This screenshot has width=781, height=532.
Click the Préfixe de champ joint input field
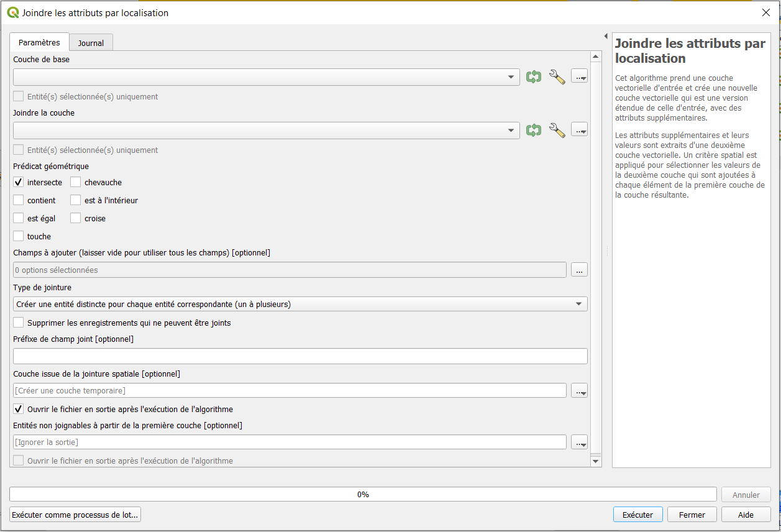(x=300, y=356)
